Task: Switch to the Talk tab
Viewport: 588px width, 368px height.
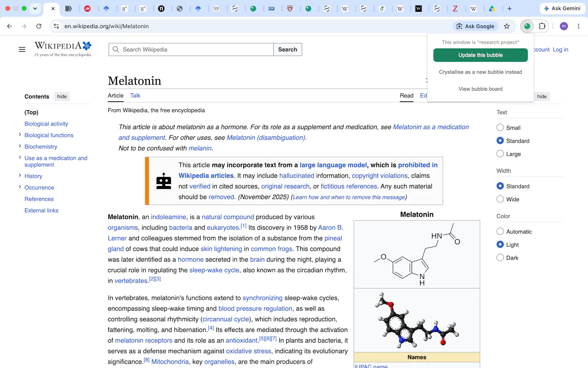Action: [135, 96]
